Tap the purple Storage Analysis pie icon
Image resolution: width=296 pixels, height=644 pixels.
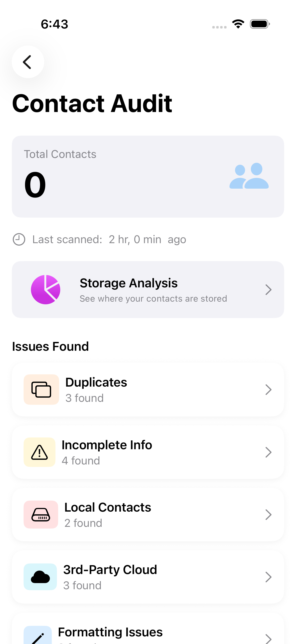(45, 290)
